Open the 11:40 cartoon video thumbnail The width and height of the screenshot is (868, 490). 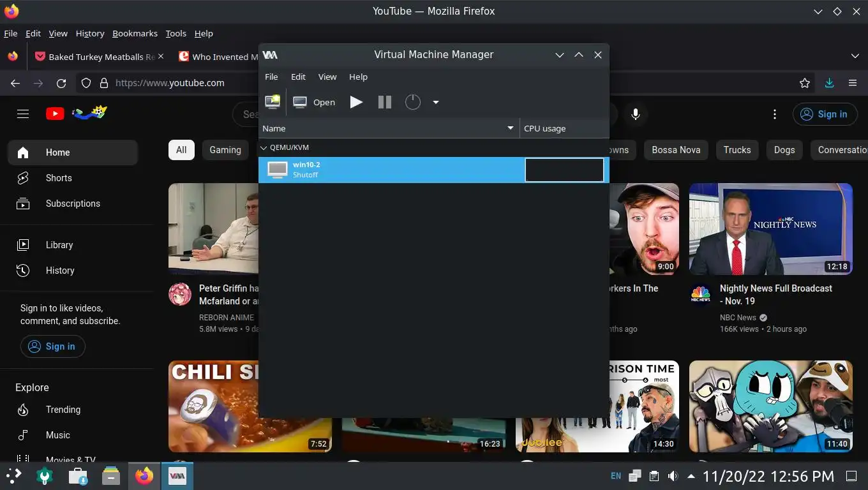(x=771, y=406)
